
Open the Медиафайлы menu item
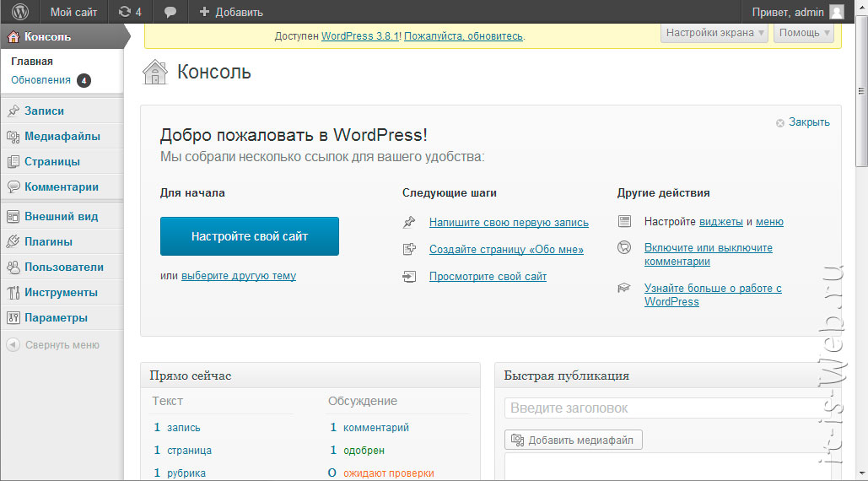pos(62,136)
